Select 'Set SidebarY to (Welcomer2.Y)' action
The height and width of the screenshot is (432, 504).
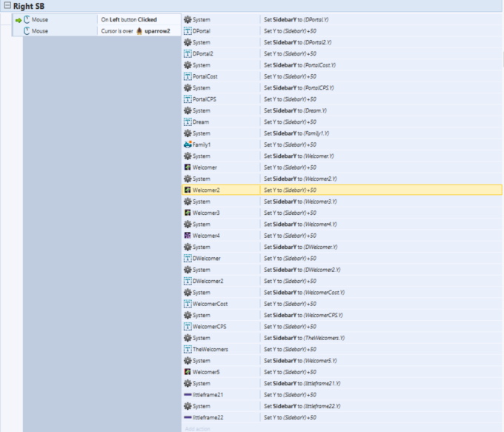click(x=300, y=179)
